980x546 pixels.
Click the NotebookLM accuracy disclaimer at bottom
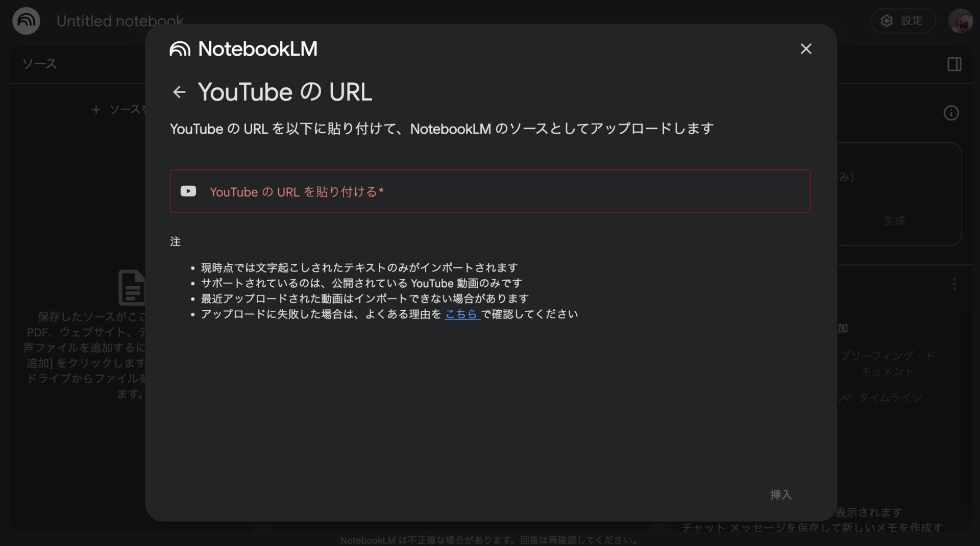(x=489, y=540)
